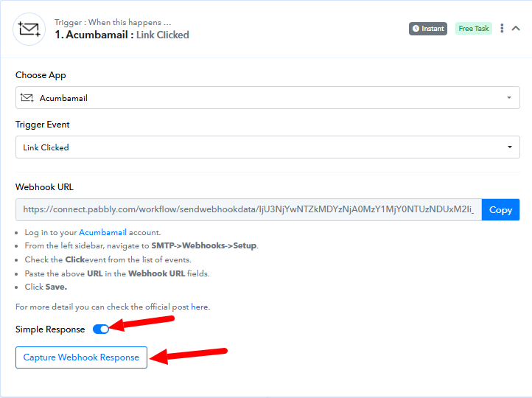The width and height of the screenshot is (532, 398).
Task: Open the three-dot options menu
Action: coord(502,29)
